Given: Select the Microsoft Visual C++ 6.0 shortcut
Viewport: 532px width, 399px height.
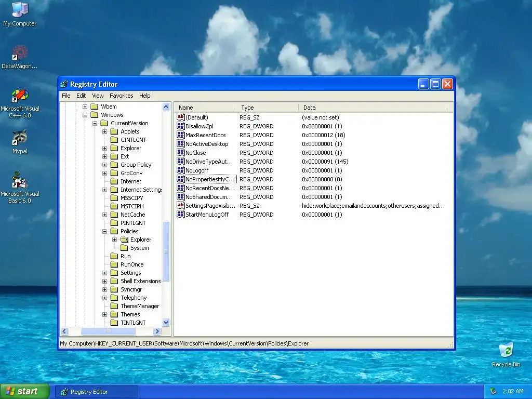Looking at the screenshot, I should coord(20,103).
